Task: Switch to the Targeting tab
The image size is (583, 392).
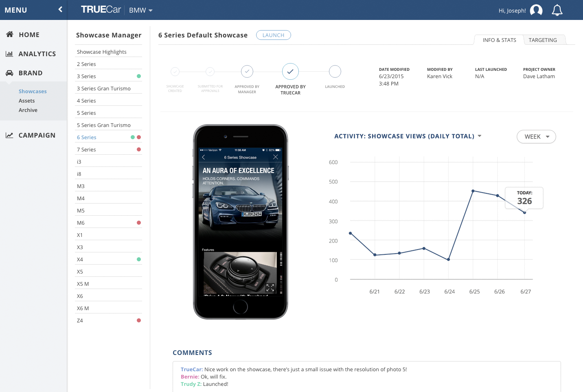Action: [543, 40]
